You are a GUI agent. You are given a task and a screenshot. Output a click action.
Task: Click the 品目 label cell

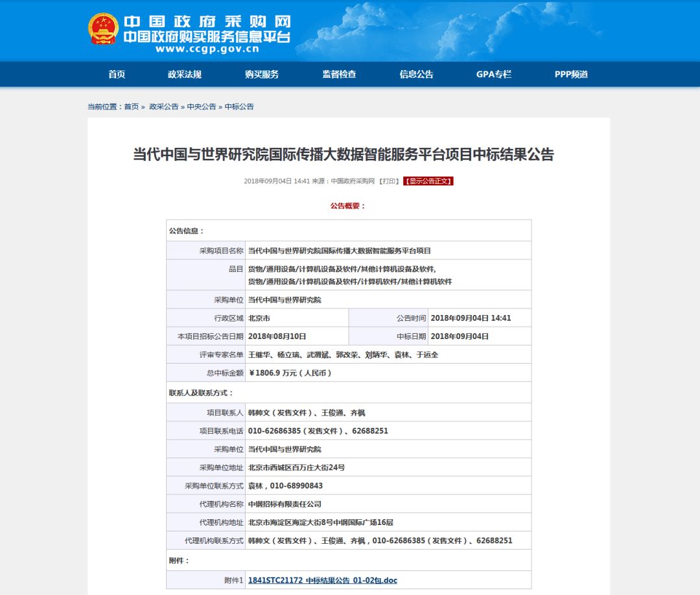pyautogui.click(x=206, y=275)
